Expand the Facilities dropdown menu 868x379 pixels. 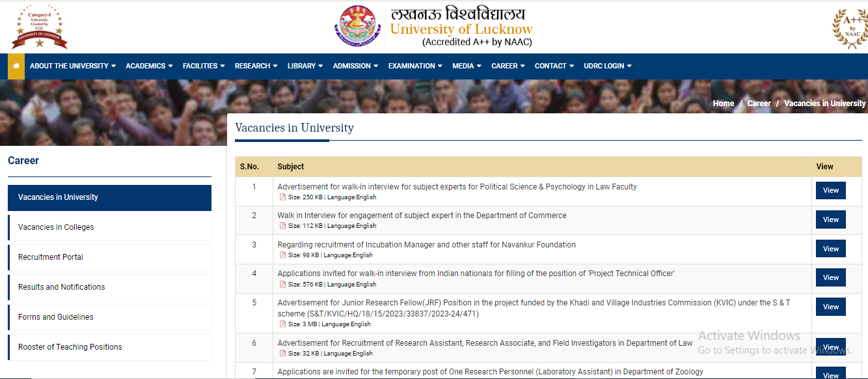(204, 66)
